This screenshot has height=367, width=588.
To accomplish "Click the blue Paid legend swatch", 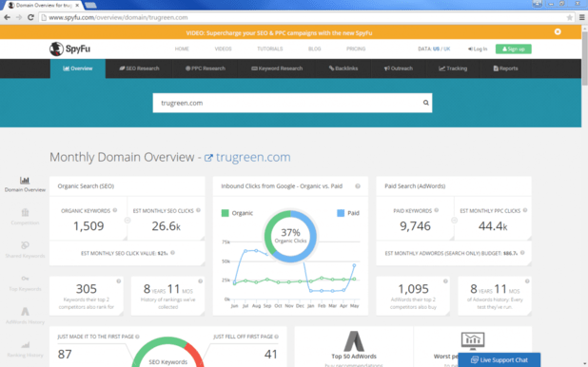I will 341,213.
